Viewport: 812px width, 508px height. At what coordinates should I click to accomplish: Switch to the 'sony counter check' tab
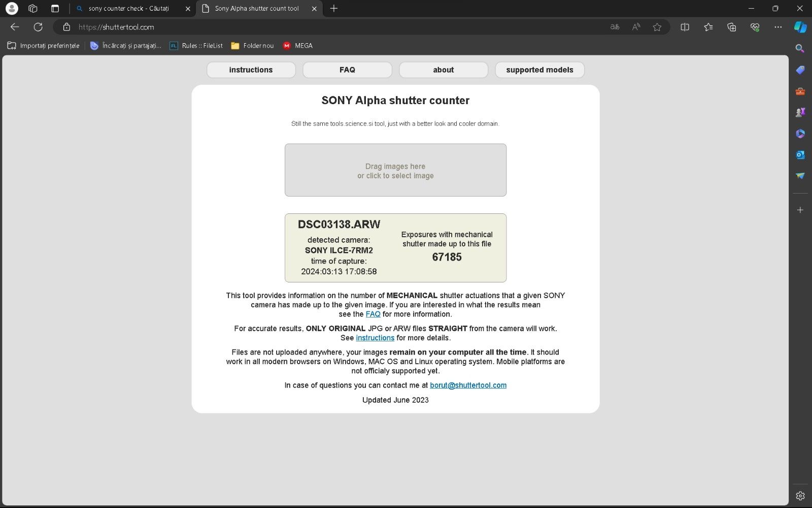point(128,9)
